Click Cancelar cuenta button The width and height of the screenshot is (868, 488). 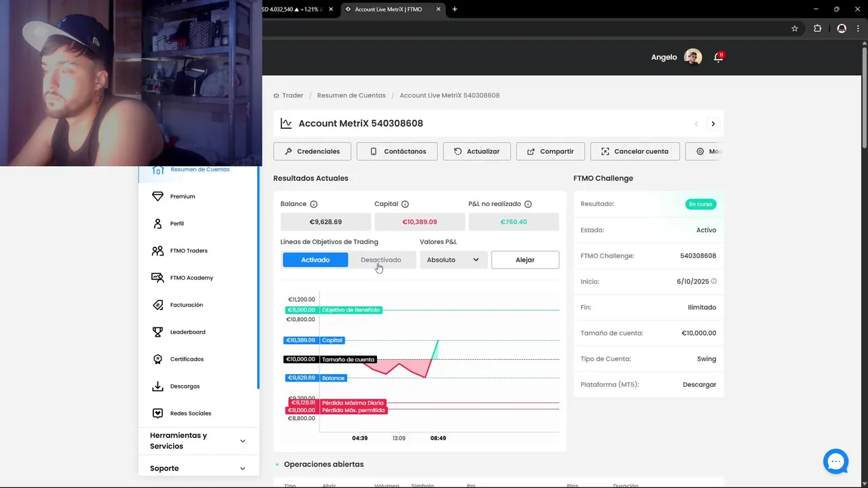(x=635, y=151)
